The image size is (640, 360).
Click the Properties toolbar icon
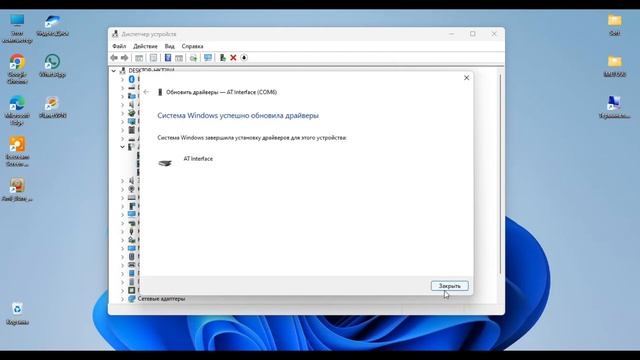pyautogui.click(x=153, y=58)
